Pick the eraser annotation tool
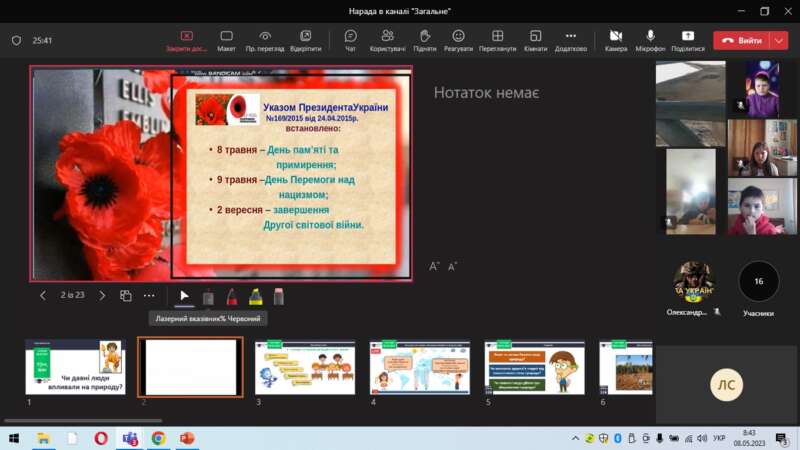800x450 pixels. point(279,296)
